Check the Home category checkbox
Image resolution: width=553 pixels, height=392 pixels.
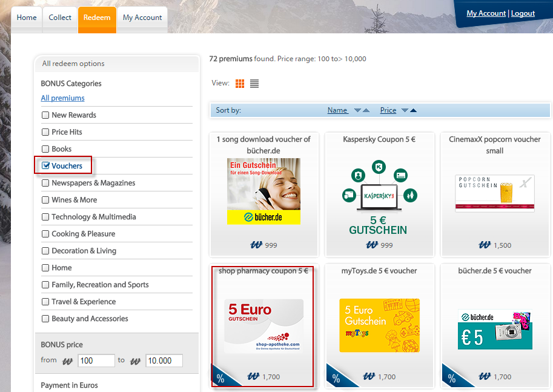pos(45,267)
